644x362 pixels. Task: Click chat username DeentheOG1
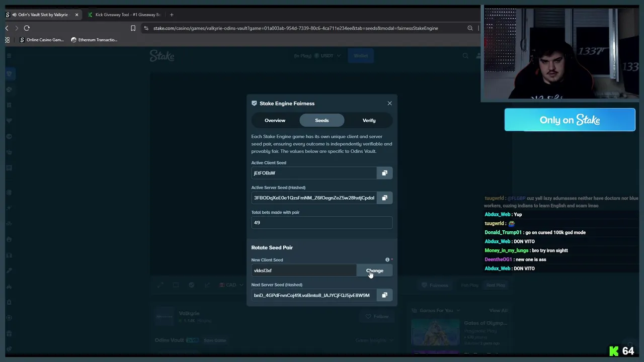(x=498, y=259)
